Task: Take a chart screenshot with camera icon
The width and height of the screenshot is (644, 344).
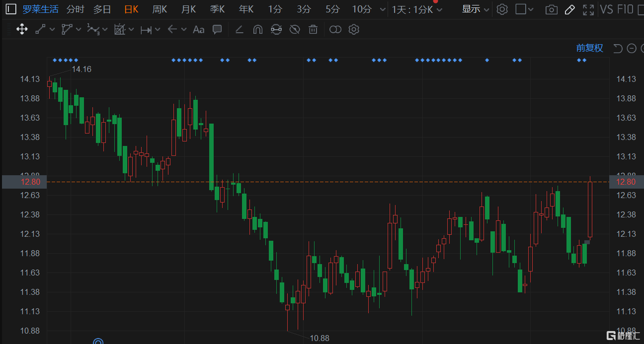Action: pos(551,9)
